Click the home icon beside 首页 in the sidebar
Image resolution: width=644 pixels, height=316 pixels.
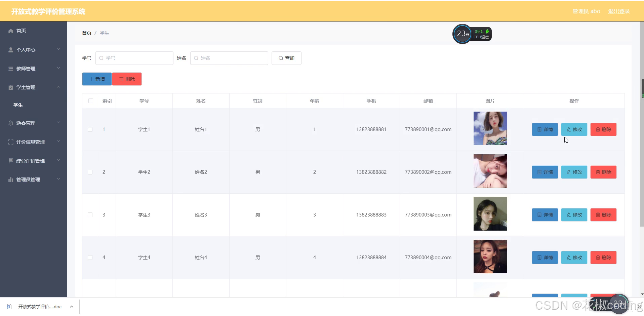[x=11, y=31]
